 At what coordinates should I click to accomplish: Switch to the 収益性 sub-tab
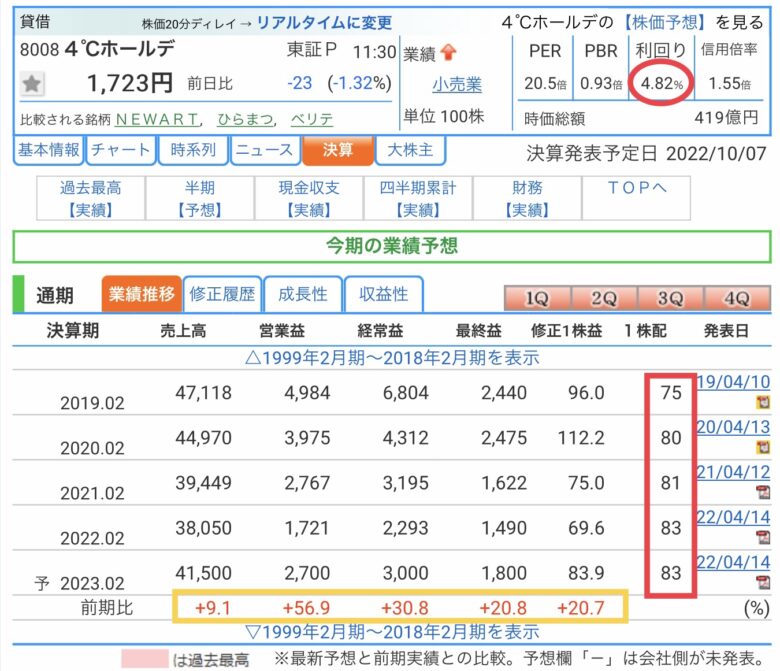[x=384, y=294]
